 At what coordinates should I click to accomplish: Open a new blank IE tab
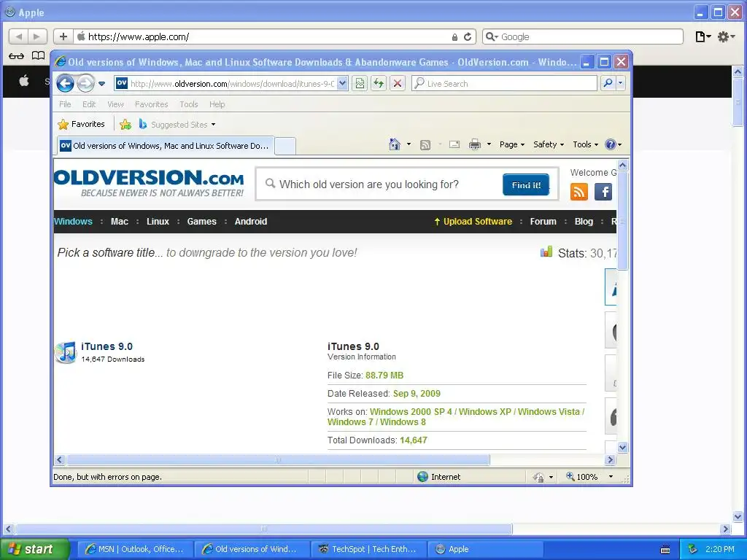click(285, 146)
